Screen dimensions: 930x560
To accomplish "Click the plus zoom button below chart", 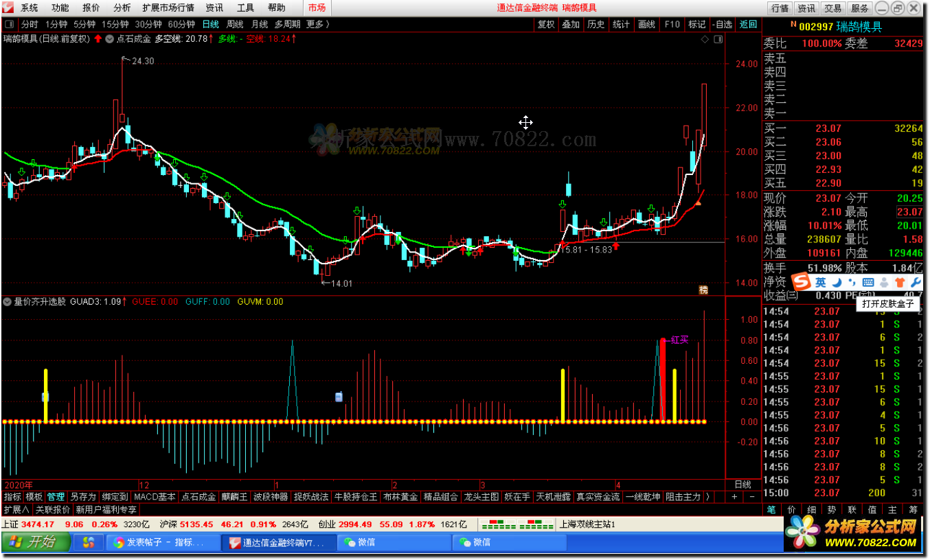I will tap(734, 497).
